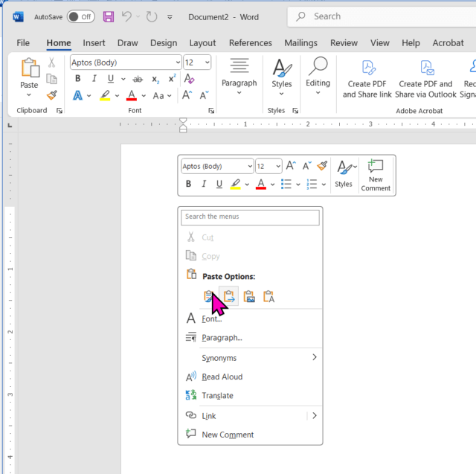Image resolution: width=476 pixels, height=474 pixels.
Task: Open Clipboard pane launcher
Action: click(x=59, y=111)
